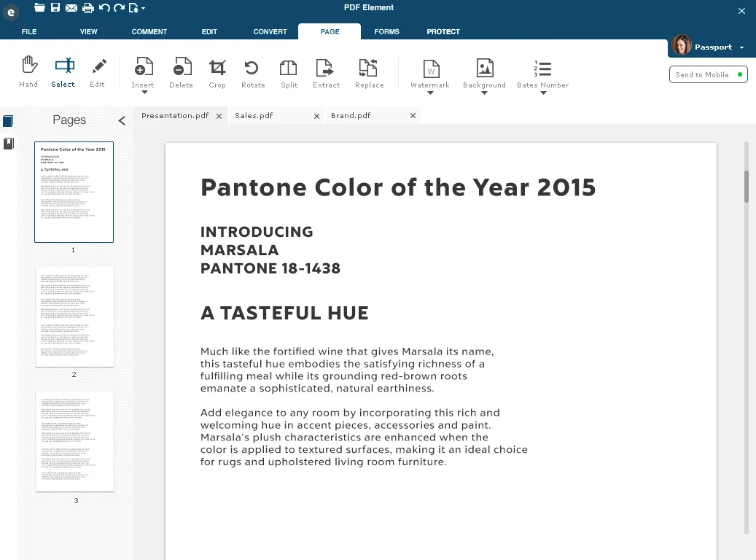Click the Background icon
This screenshot has width=756, height=560.
point(485,68)
